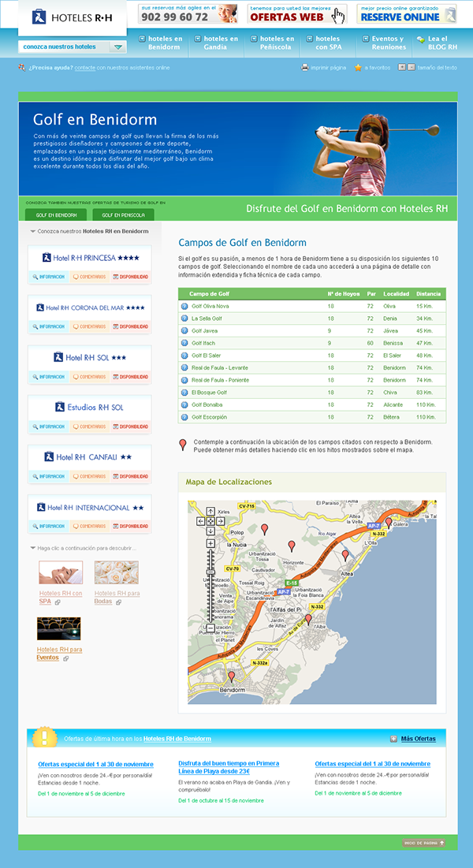
Task: Open the Más Ofertas link
Action: [x=418, y=739]
